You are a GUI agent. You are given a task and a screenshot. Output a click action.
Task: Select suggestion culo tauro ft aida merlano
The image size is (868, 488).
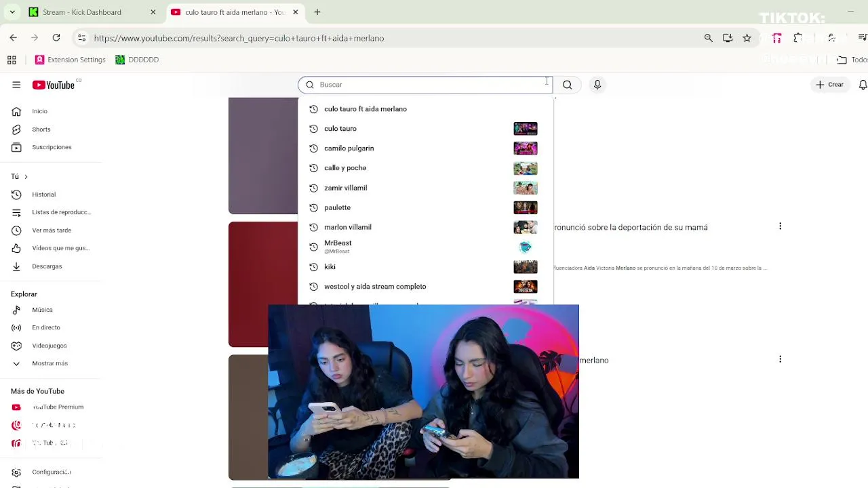tap(425, 109)
